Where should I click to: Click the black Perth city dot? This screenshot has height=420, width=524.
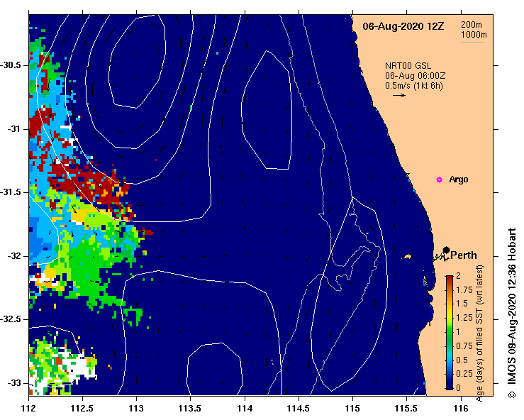446,250
